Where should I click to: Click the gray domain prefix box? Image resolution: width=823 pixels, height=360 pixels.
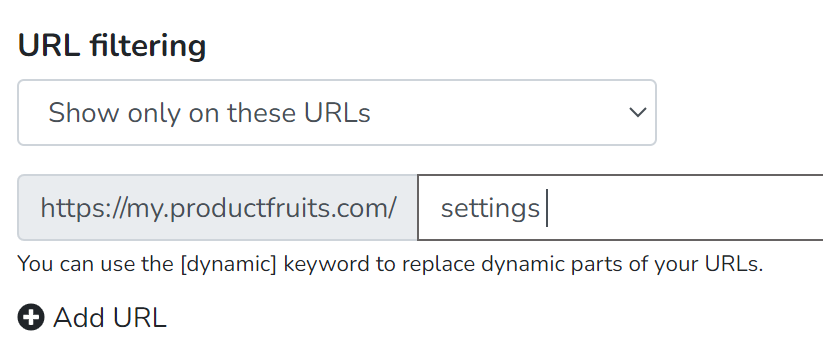coord(217,208)
